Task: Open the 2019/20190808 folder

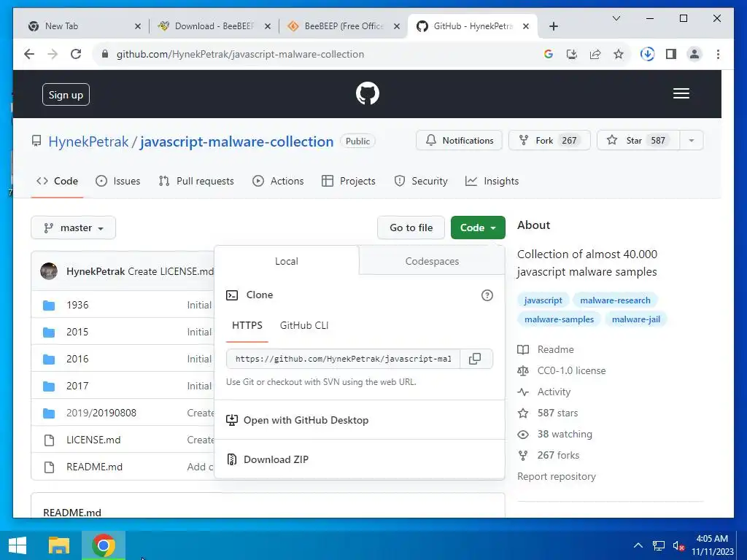Action: coord(101,413)
